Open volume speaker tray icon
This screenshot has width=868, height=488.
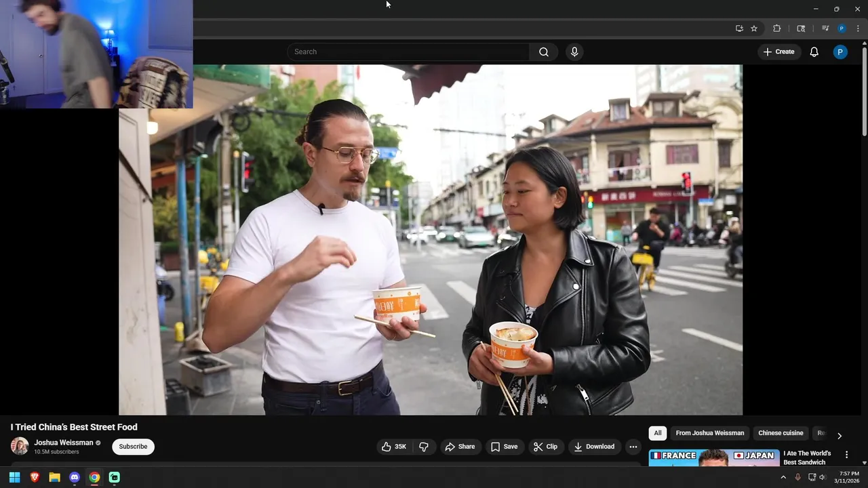tap(823, 477)
